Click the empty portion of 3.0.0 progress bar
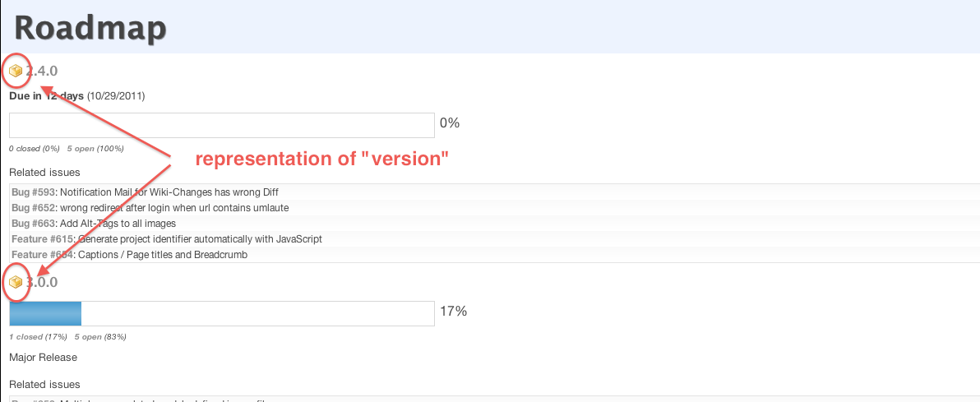The height and width of the screenshot is (402, 980). (257, 313)
